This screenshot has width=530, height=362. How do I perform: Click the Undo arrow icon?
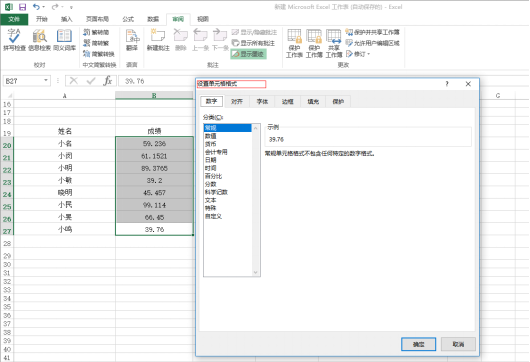coord(36,7)
